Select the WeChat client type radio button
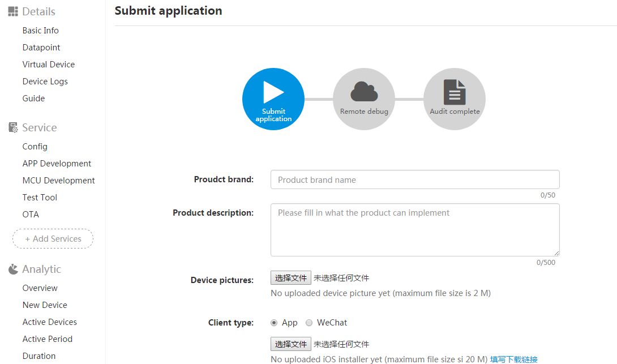This screenshot has width=617, height=364. click(x=309, y=322)
